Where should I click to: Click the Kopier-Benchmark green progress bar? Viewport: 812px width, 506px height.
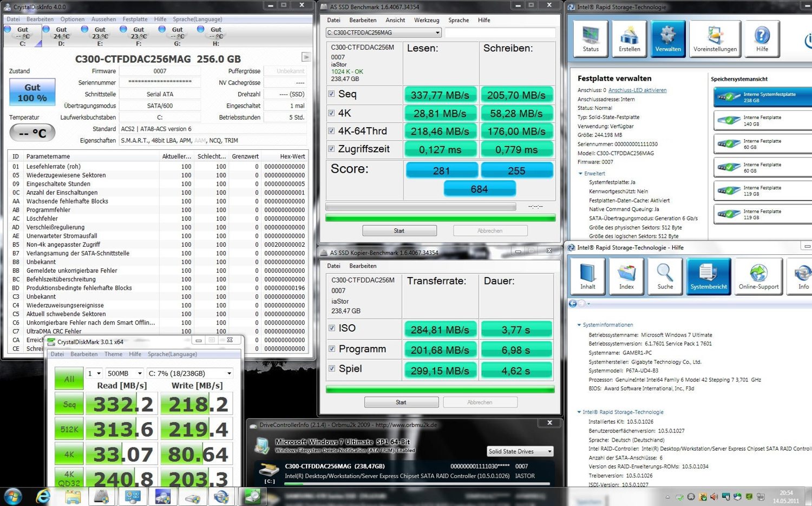(440, 389)
